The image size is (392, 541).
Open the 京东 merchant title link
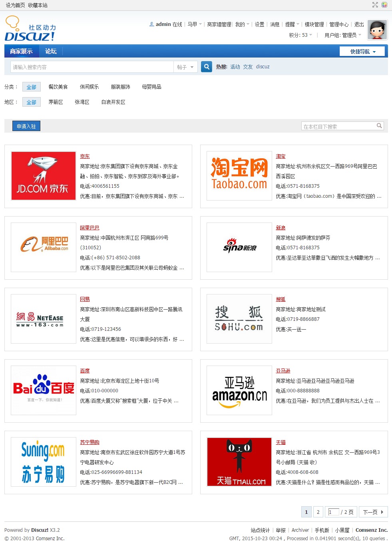[x=85, y=156]
